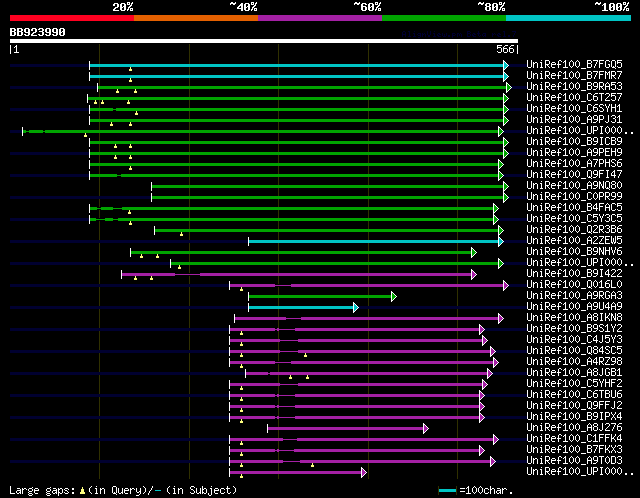Click the cyan arrowhead of B7FGQ5 alignment

506,65
